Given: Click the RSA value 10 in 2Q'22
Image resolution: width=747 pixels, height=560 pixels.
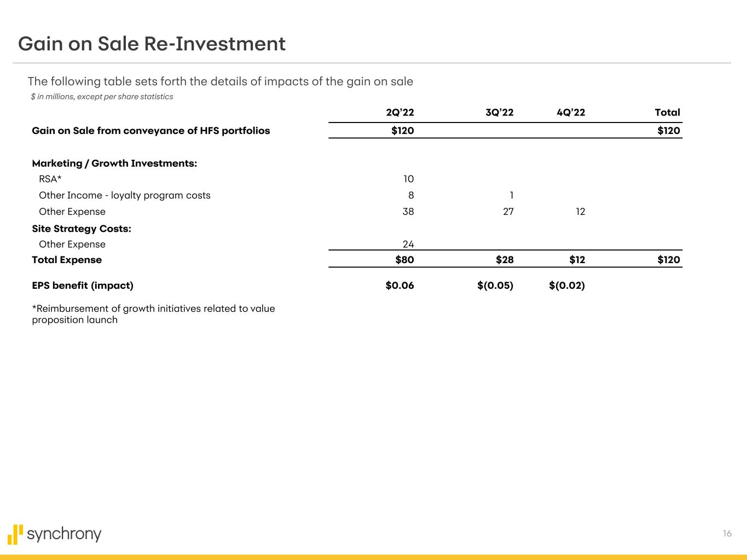Looking at the screenshot, I should [408, 179].
